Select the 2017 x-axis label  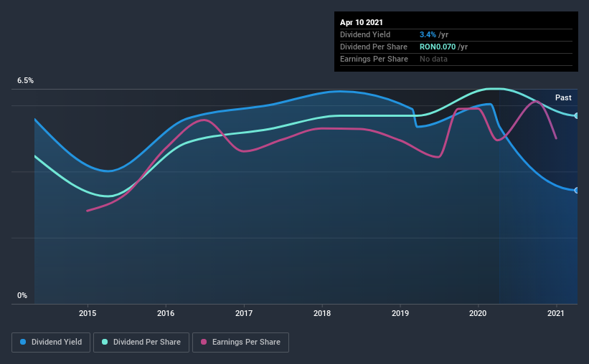[x=244, y=313]
